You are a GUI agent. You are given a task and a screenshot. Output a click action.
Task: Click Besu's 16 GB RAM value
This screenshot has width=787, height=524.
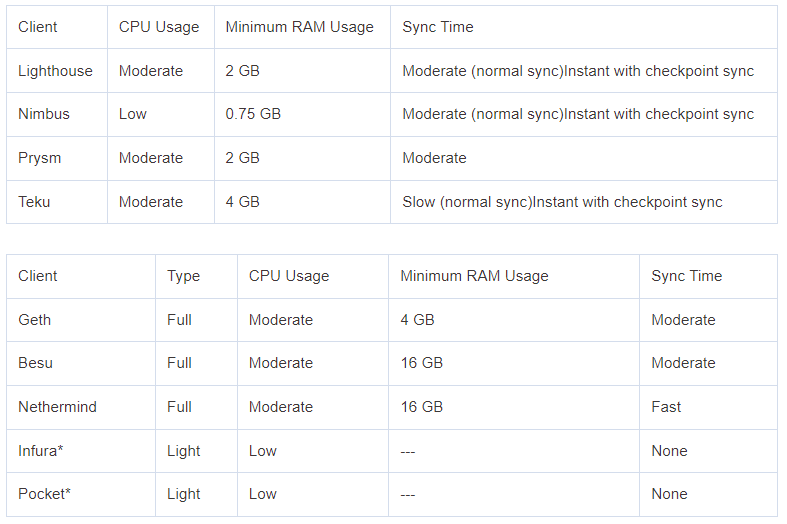tap(422, 363)
